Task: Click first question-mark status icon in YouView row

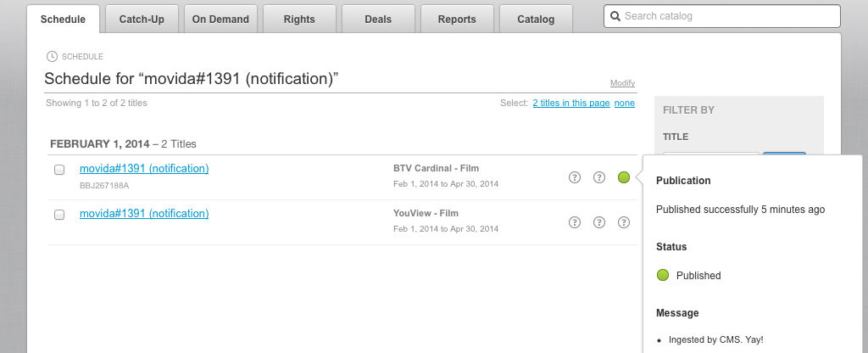Action: (575, 222)
